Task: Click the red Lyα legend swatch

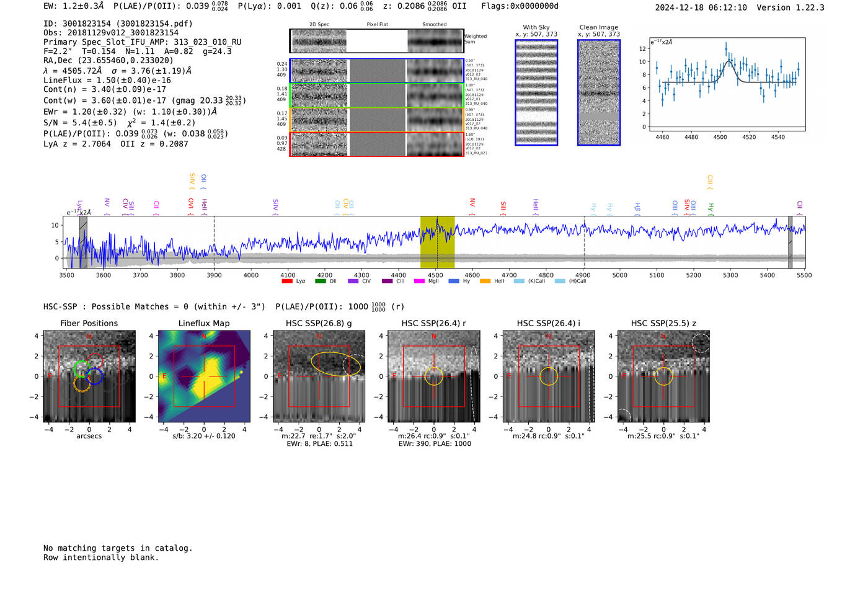Action: (x=287, y=281)
